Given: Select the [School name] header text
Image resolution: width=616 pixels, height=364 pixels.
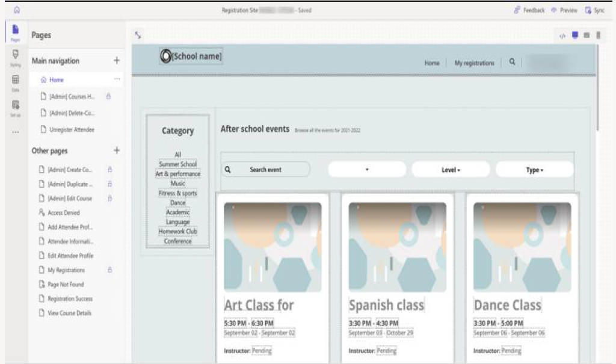Looking at the screenshot, I should [x=197, y=56].
